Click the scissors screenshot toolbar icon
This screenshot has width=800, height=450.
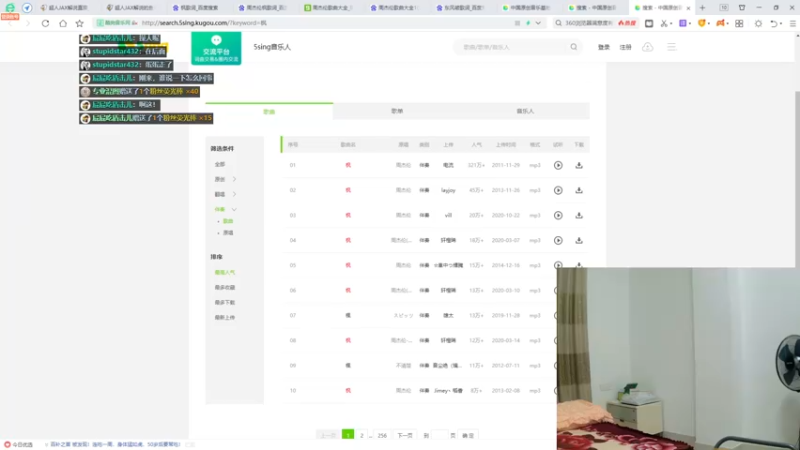point(664,23)
